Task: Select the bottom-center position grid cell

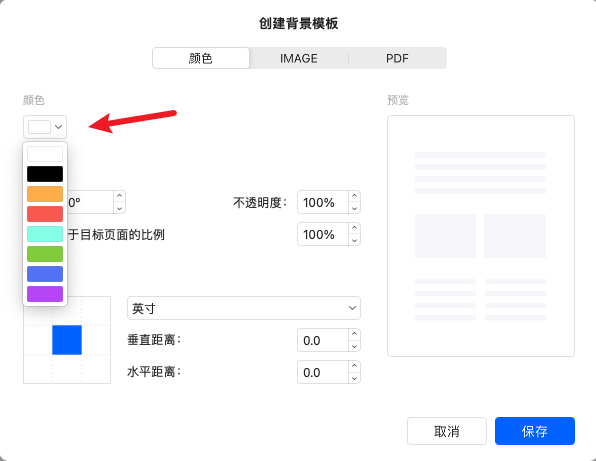Action: click(x=67, y=369)
